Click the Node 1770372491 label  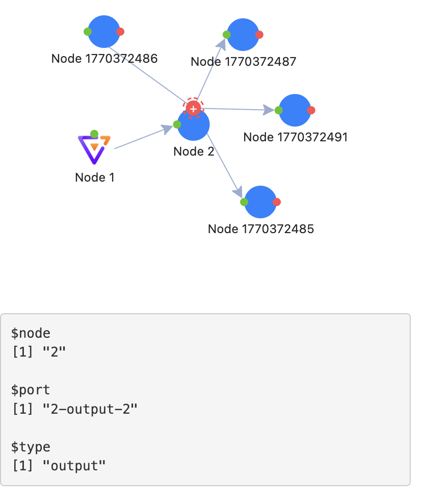pyautogui.click(x=296, y=137)
